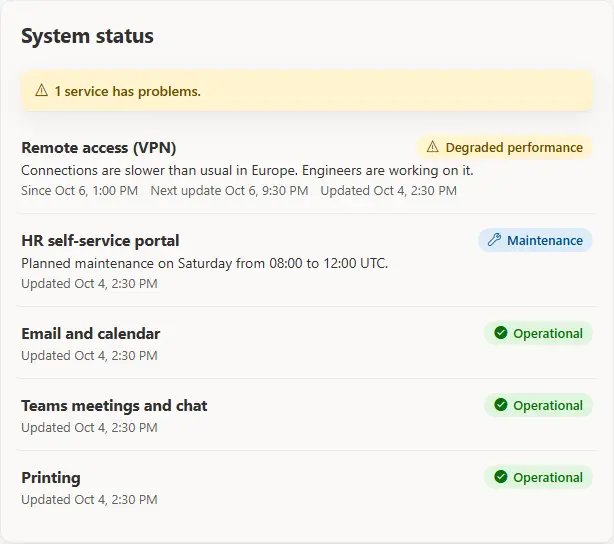Click the Updated timestamp under Printing
The height and width of the screenshot is (544, 614).
tap(89, 499)
